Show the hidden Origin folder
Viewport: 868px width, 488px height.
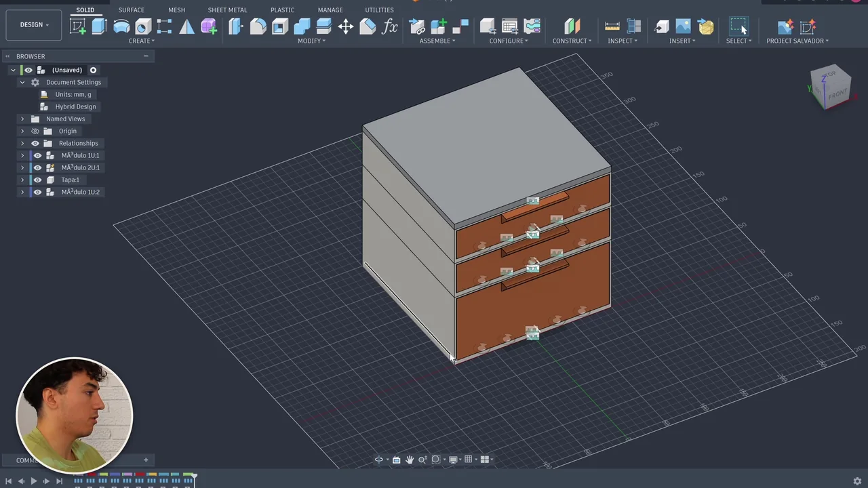tap(35, 131)
